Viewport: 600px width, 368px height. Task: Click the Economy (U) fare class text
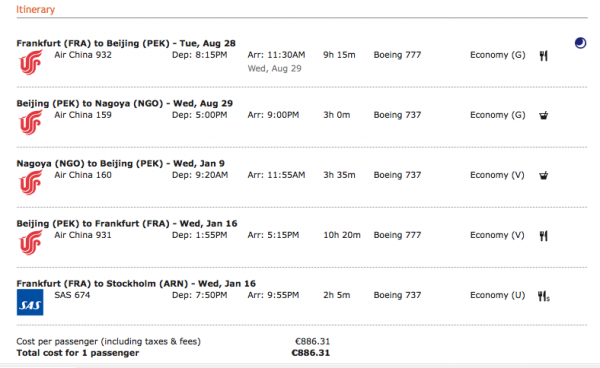[x=497, y=295]
